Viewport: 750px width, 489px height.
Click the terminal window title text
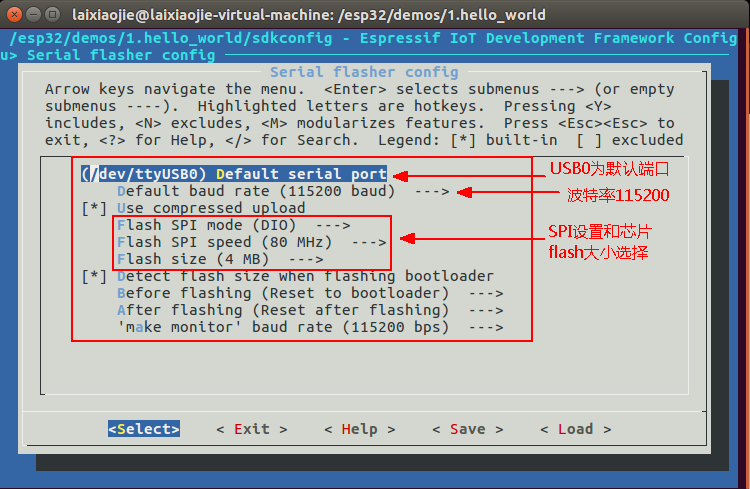click(x=309, y=15)
